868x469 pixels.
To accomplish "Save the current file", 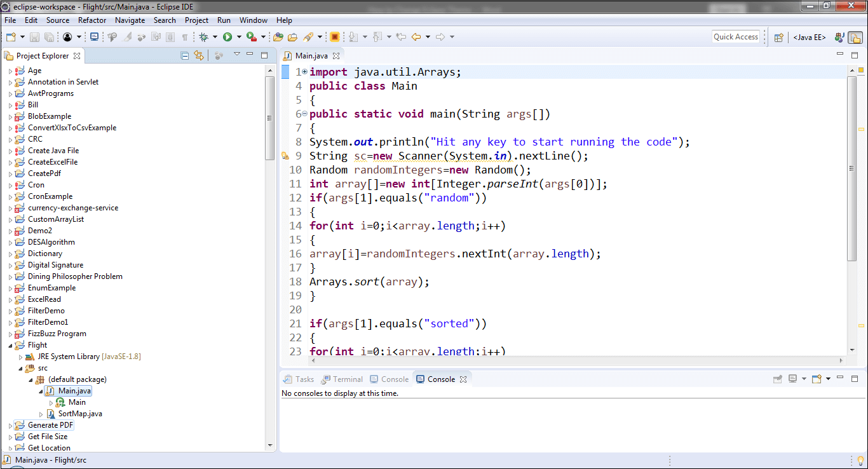I will tap(34, 36).
